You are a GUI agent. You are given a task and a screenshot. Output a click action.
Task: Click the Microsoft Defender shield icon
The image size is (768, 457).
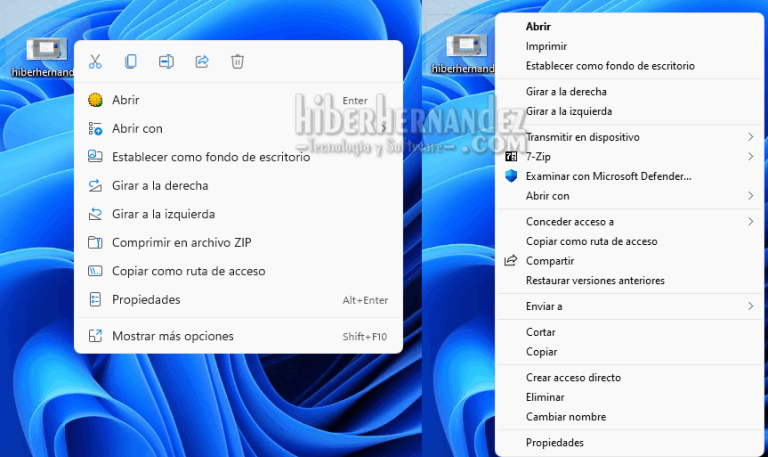point(511,176)
